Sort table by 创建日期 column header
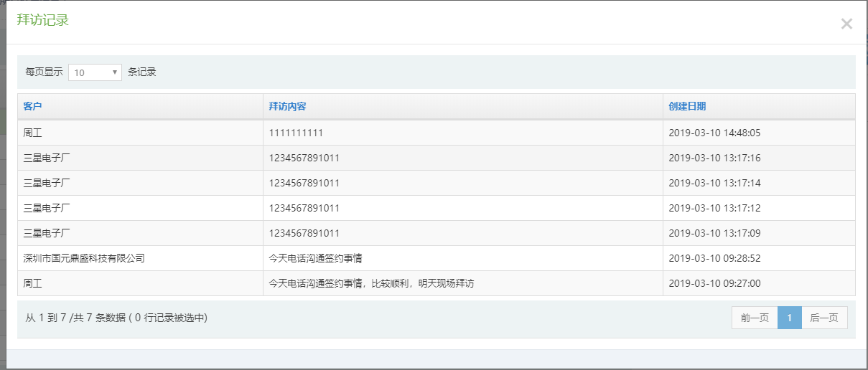868x370 pixels. [687, 106]
